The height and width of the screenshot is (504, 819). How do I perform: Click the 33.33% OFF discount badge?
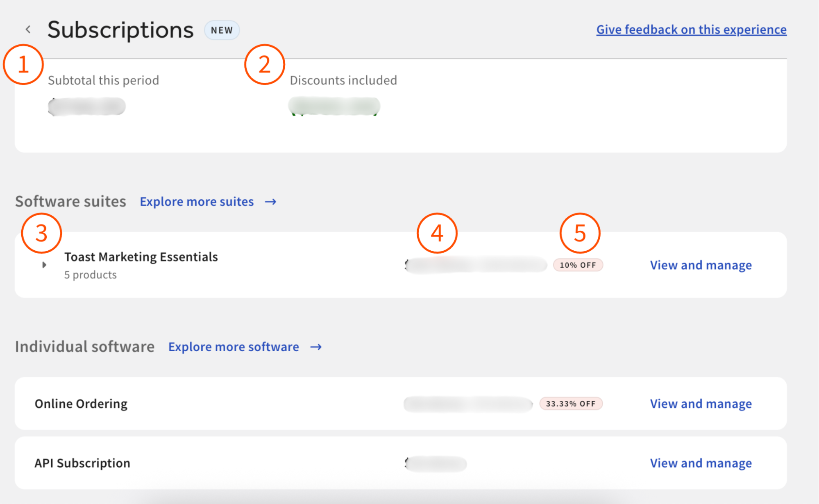point(571,404)
